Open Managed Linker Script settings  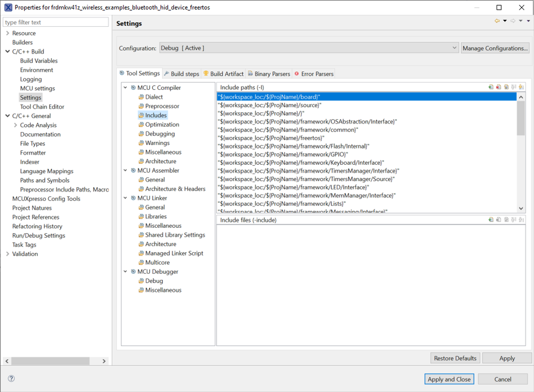click(174, 253)
